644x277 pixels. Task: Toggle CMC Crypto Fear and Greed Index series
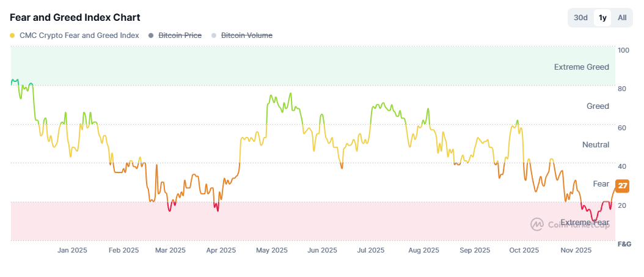79,35
